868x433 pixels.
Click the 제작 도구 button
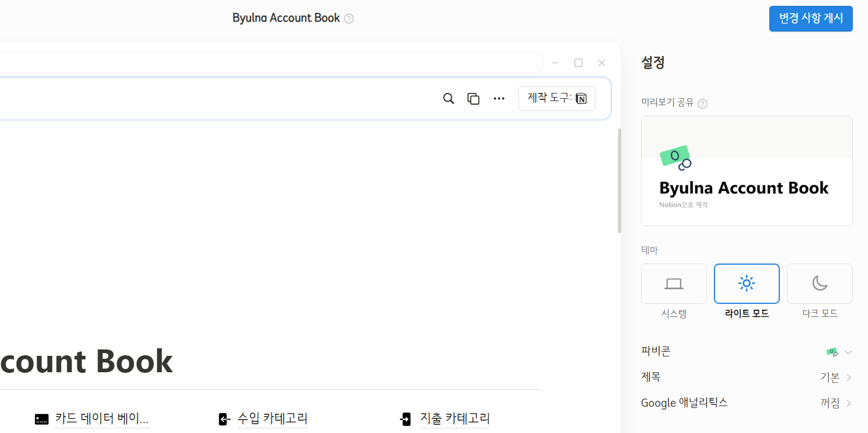tap(557, 98)
